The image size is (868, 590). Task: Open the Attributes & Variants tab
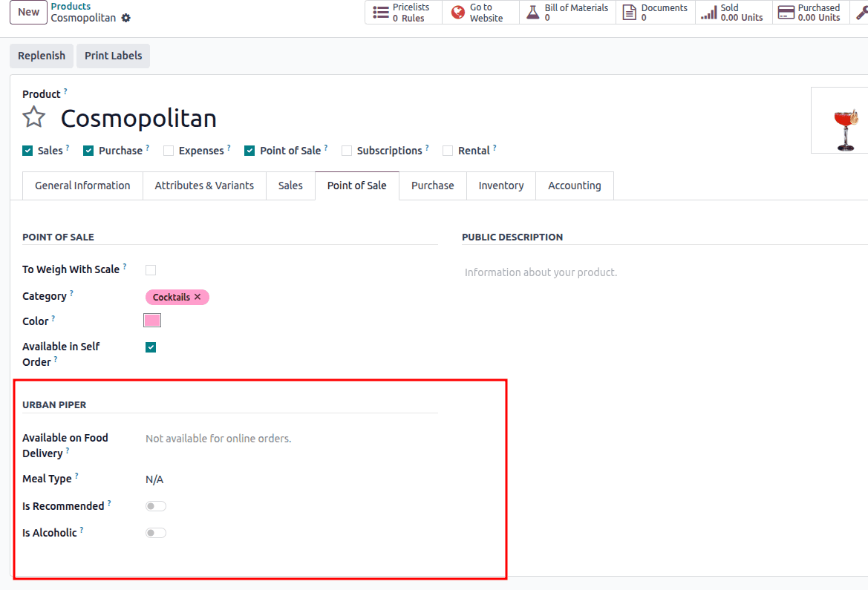tap(204, 186)
